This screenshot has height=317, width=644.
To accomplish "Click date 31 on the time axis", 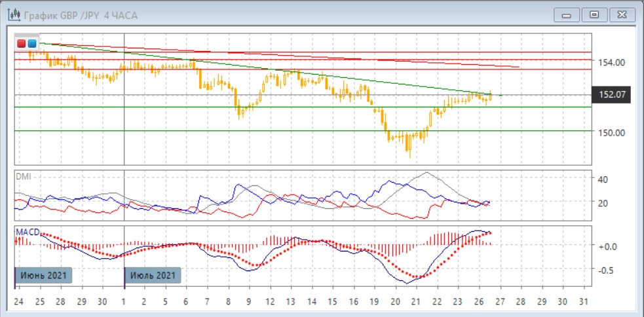I will 584,303.
